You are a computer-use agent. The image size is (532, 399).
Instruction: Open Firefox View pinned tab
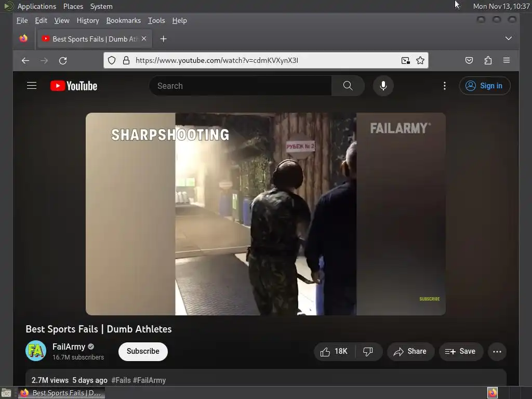(x=23, y=38)
